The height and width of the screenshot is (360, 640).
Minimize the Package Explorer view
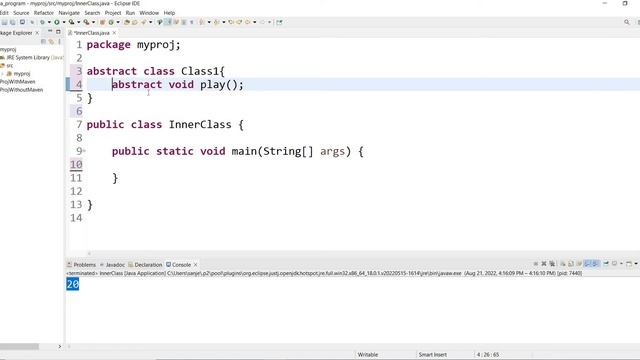point(50,32)
